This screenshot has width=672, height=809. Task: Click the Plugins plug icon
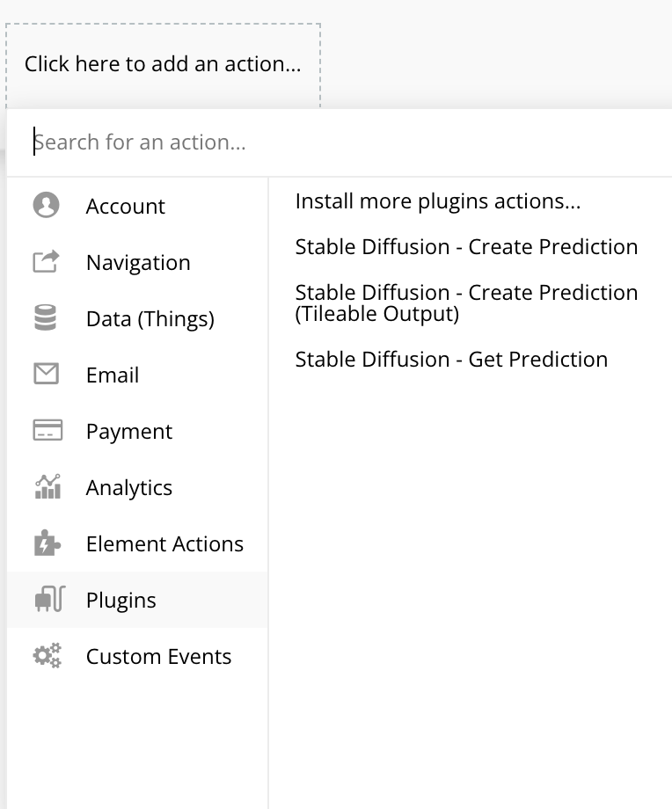[48, 600]
